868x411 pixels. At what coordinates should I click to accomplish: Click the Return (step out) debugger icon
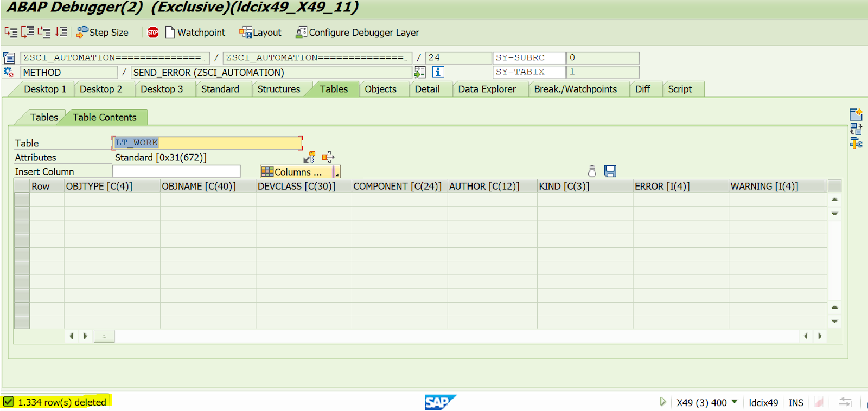44,32
